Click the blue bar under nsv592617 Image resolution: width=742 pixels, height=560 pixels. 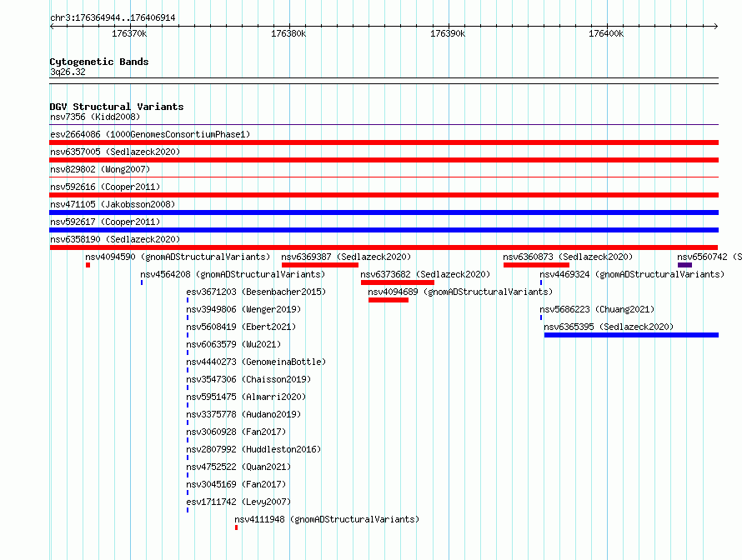[384, 230]
